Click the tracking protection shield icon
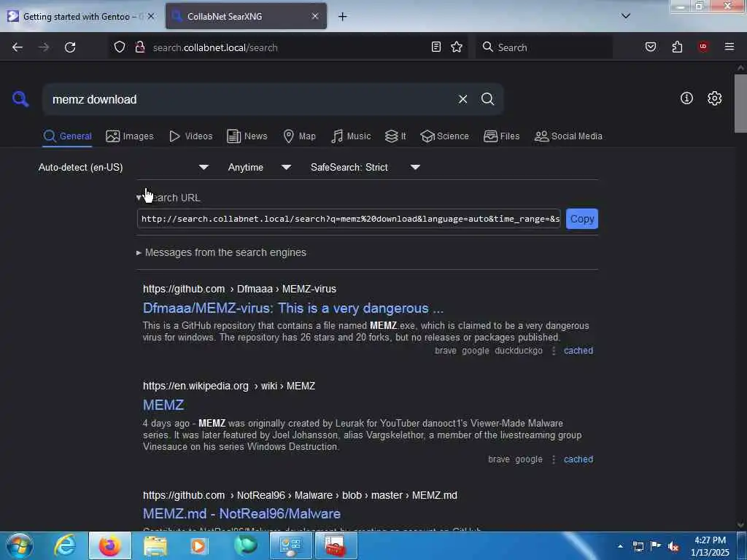Screen dimensions: 747x560 (x=120, y=47)
